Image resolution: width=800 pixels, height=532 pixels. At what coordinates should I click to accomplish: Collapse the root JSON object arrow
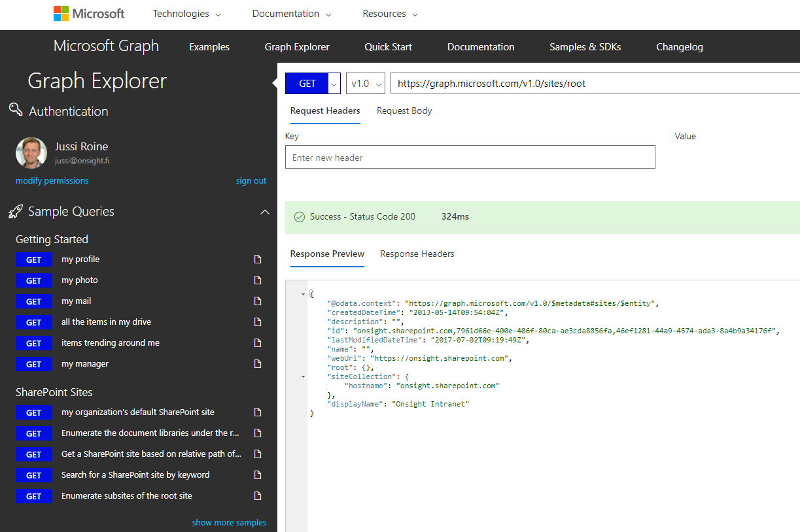tap(303, 294)
